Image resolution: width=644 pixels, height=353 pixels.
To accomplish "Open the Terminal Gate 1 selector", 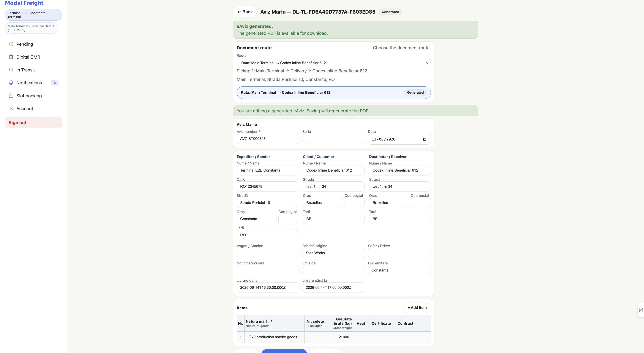I will pos(31,28).
